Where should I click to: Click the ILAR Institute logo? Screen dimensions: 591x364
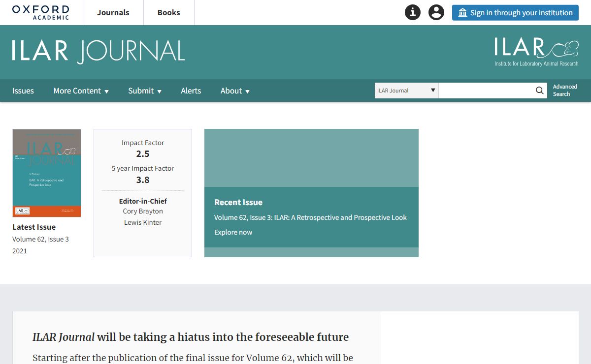536,52
